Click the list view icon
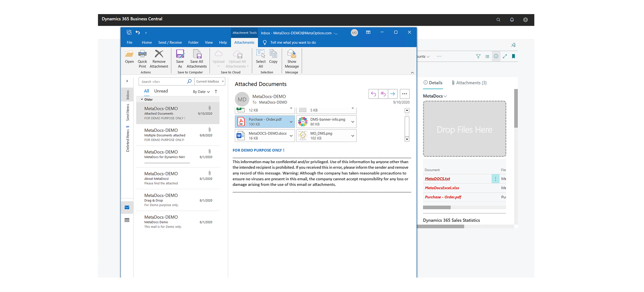644x292 pixels. [487, 56]
